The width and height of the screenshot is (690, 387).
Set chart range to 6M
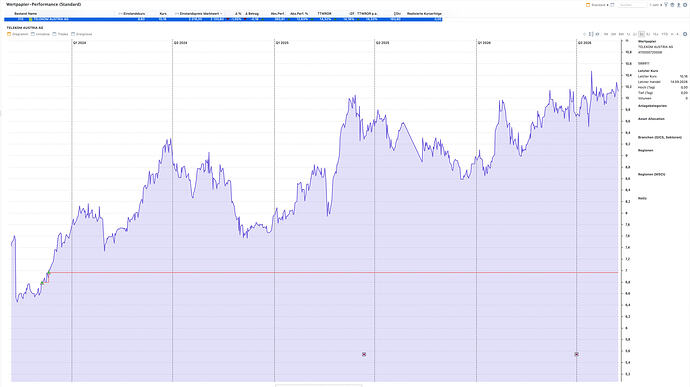pos(621,34)
